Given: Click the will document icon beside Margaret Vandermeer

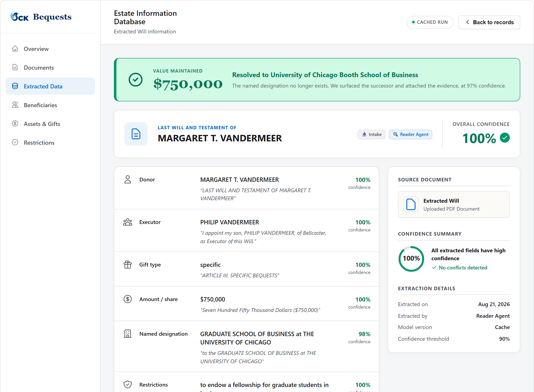Looking at the screenshot, I should click(x=136, y=134).
